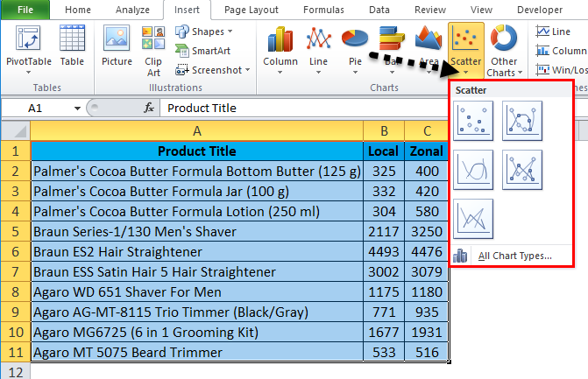Click the Name Box showing A1
The width and height of the screenshot is (588, 379).
[36, 109]
